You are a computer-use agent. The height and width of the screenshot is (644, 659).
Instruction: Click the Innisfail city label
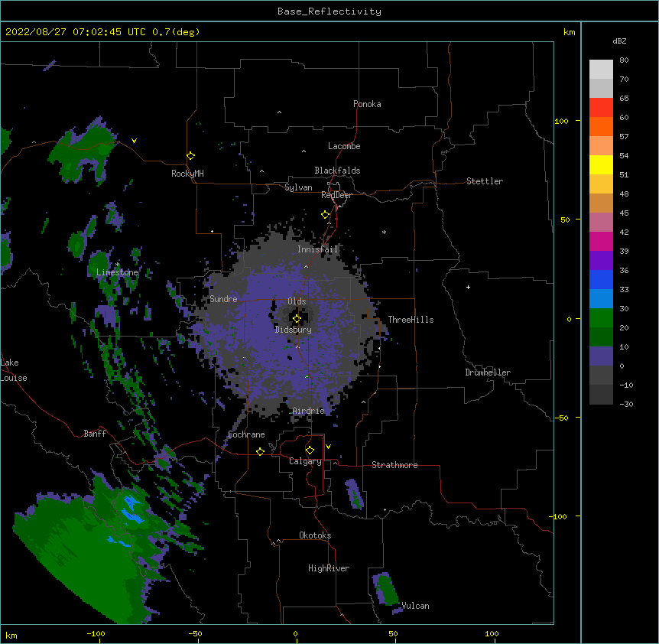coord(317,249)
